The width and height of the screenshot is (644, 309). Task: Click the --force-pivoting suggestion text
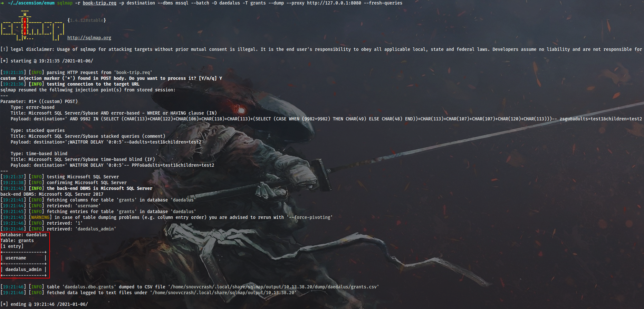[310, 217]
